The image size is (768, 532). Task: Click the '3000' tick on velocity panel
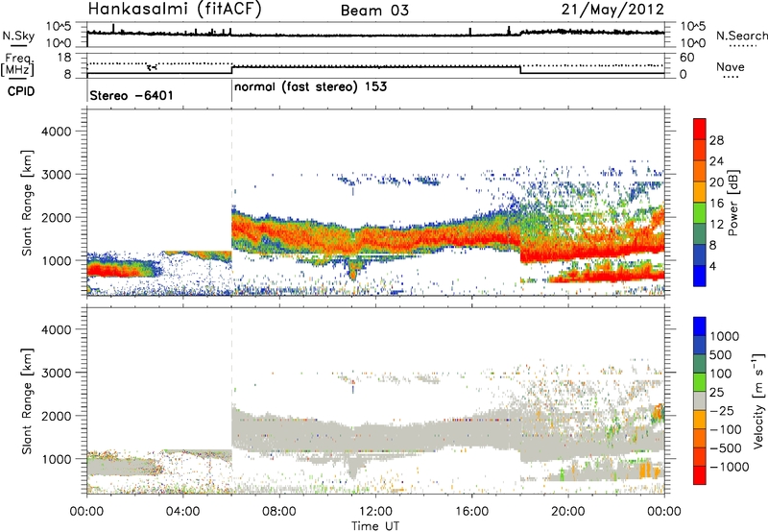[56, 373]
